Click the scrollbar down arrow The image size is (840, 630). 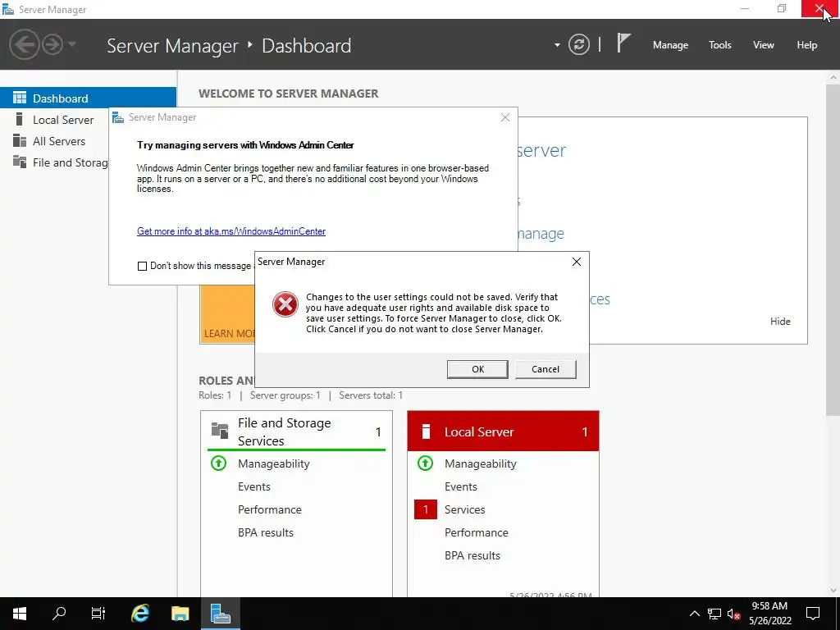tap(833, 591)
